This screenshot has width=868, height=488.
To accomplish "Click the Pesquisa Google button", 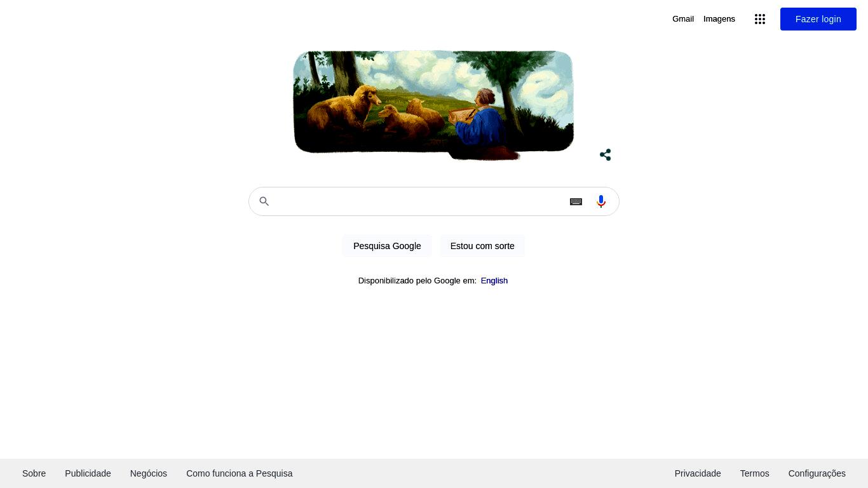I will click(x=387, y=246).
